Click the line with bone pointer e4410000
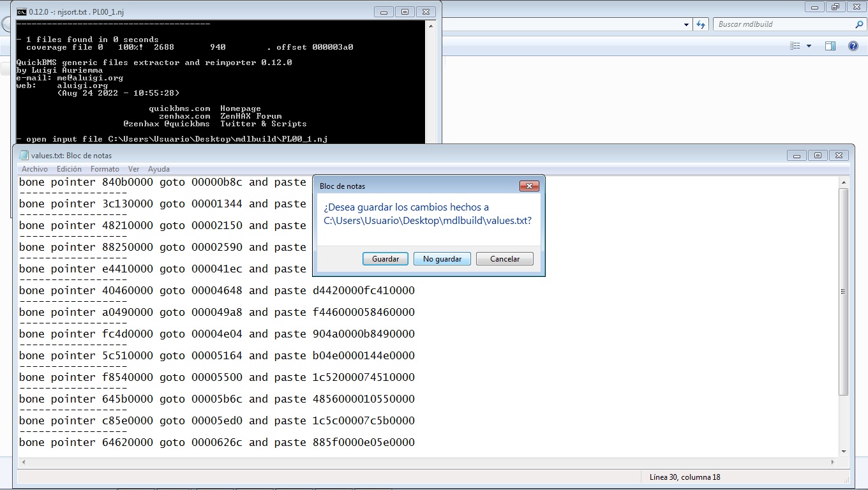 [163, 269]
